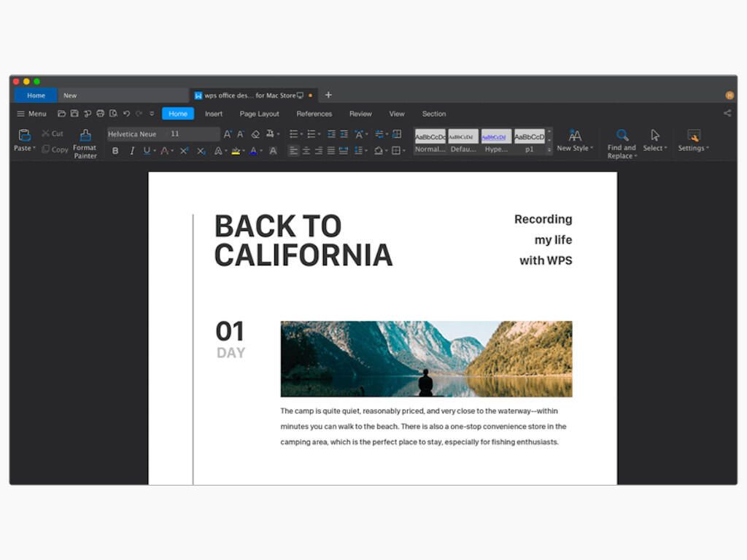The width and height of the screenshot is (747, 560).
Task: Enable center text alignment
Action: 306,151
